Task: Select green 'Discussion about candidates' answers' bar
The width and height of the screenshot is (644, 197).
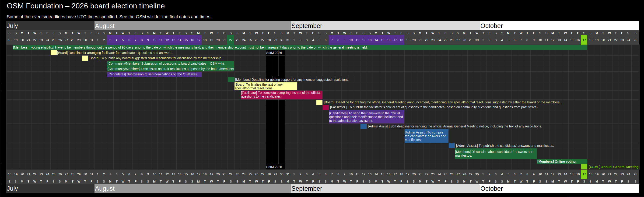Action: [x=496, y=154]
